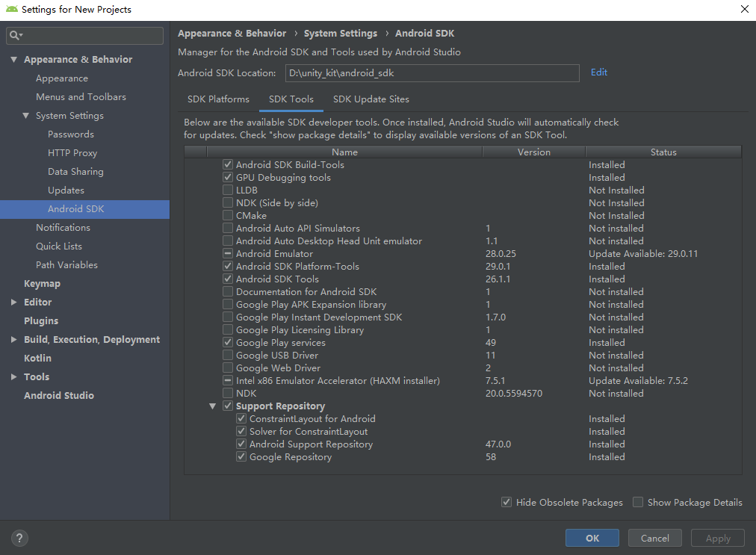Sort by Status column header
This screenshot has height=555, width=756.
663,152
